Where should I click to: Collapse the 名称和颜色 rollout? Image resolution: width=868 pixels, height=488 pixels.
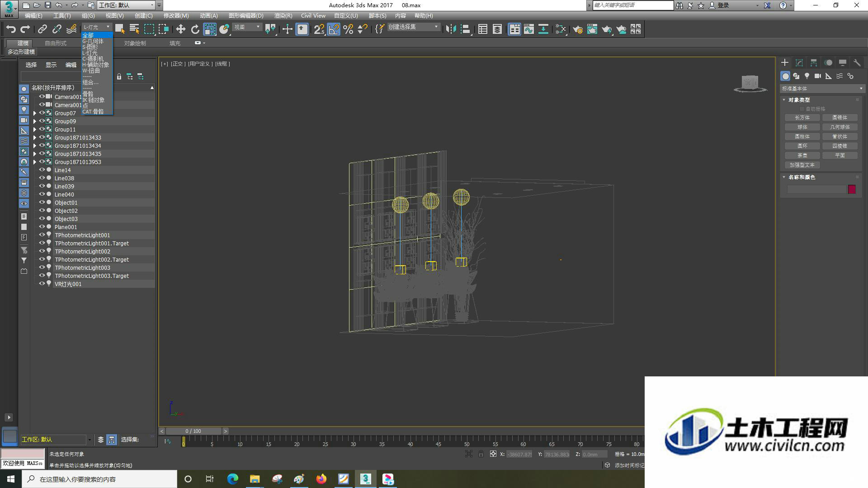coord(784,177)
